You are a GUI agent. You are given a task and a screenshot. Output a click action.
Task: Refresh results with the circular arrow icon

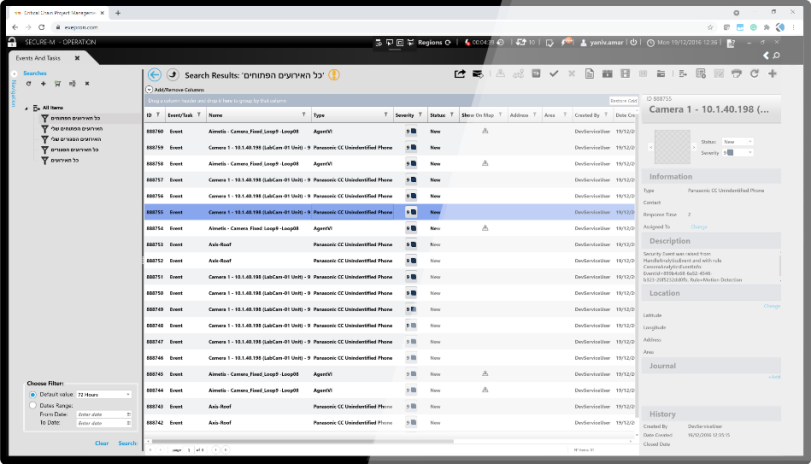click(x=754, y=74)
